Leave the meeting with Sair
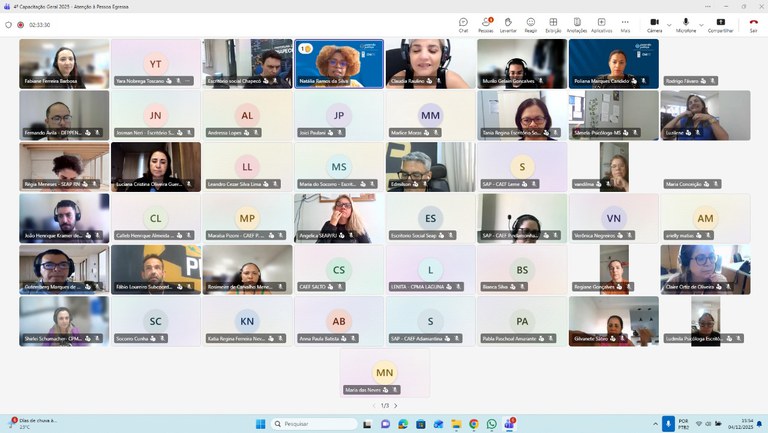The width and height of the screenshot is (768, 433). (753, 25)
